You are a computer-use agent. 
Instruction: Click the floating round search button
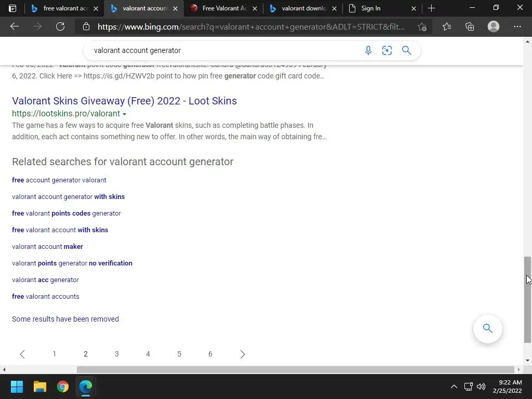[x=487, y=328]
